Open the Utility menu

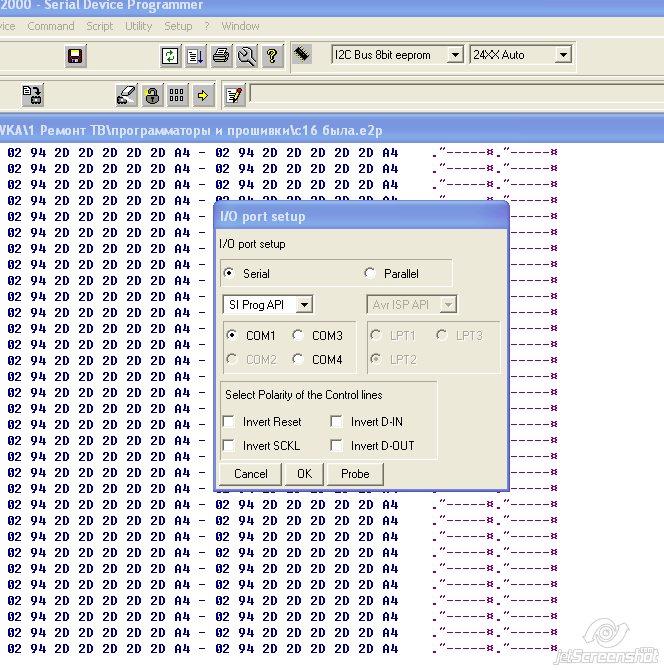point(138,26)
